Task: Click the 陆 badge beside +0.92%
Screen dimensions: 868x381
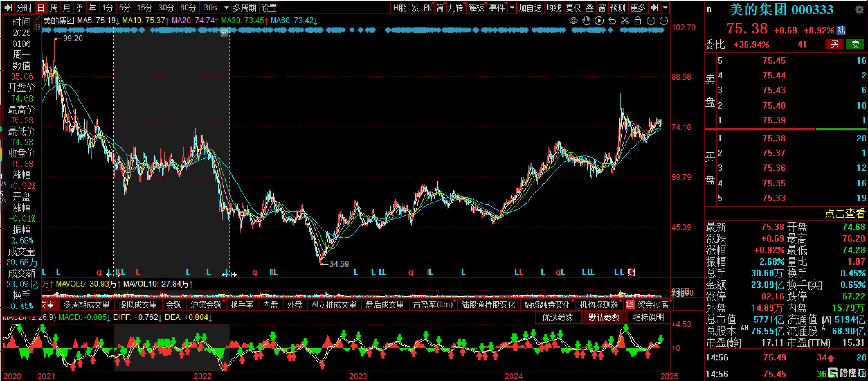Action: click(841, 30)
